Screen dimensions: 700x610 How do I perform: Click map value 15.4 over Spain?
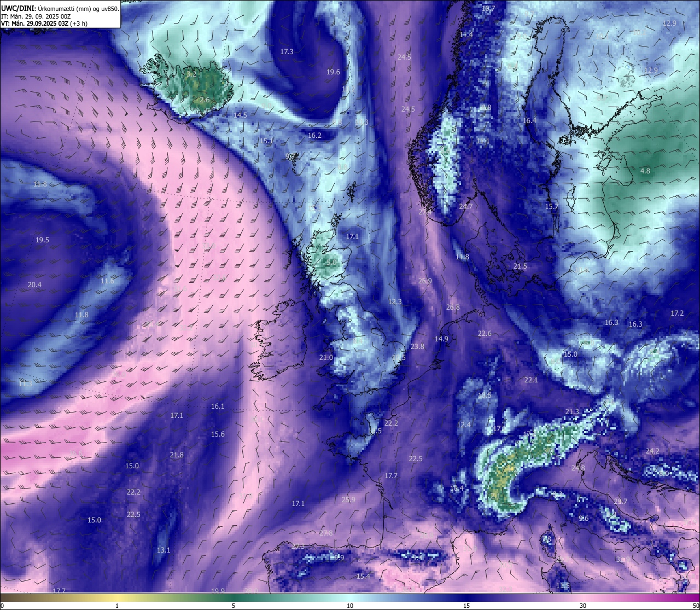tap(363, 576)
